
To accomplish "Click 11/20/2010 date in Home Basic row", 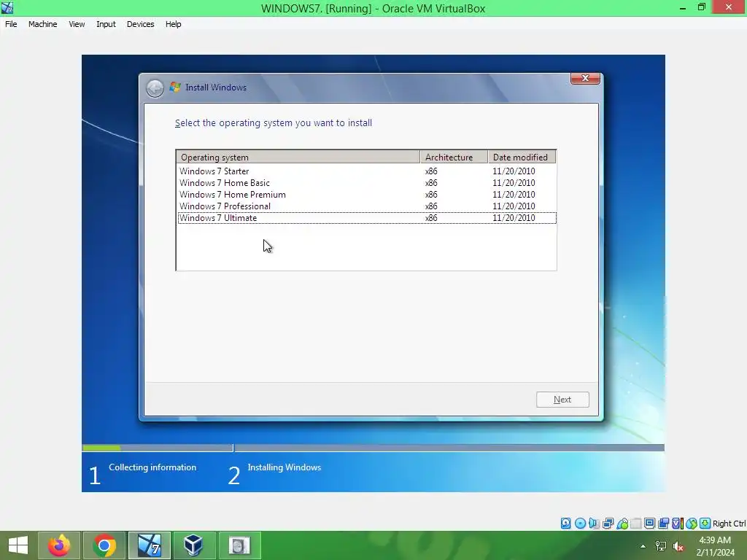I will pyautogui.click(x=514, y=183).
